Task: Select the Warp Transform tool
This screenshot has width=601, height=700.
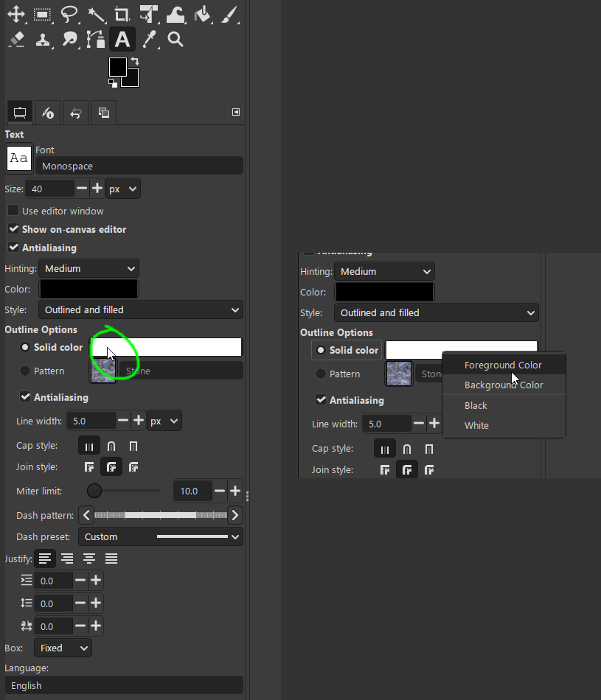Action: 176,14
